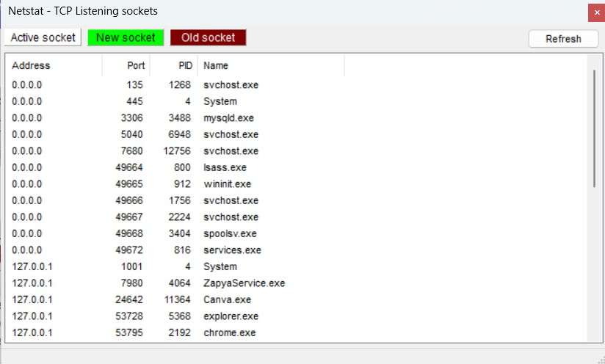Sort by the PID column header
This screenshot has width=605, height=364.
(174, 65)
